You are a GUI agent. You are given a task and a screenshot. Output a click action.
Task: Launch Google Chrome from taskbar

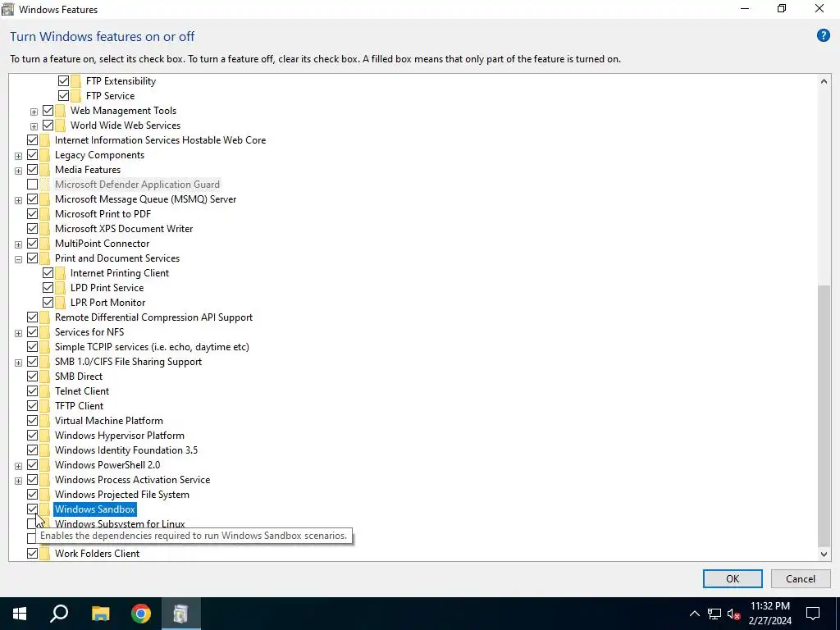click(x=141, y=614)
